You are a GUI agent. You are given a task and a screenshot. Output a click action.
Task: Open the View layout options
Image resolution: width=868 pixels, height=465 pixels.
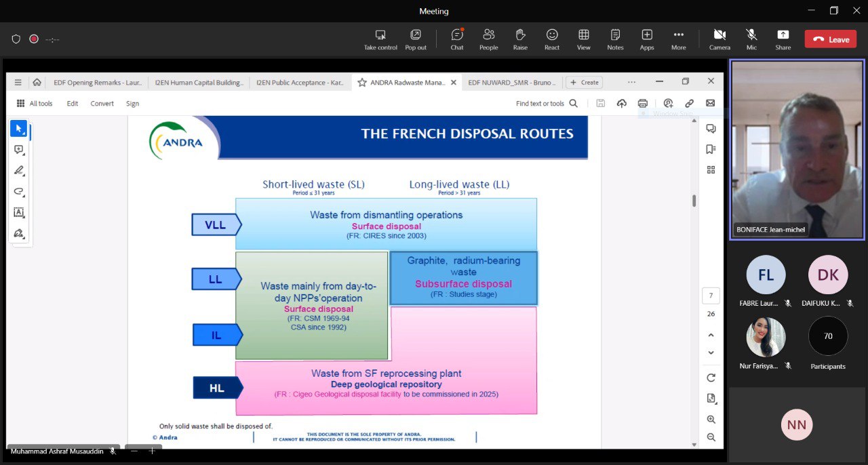click(x=583, y=39)
